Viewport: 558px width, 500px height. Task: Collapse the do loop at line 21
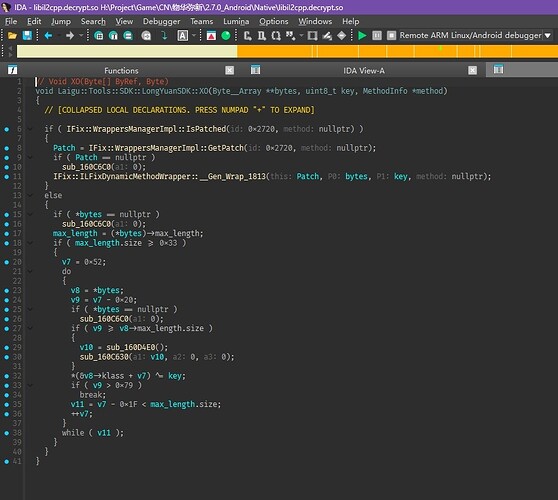[x=30, y=272]
